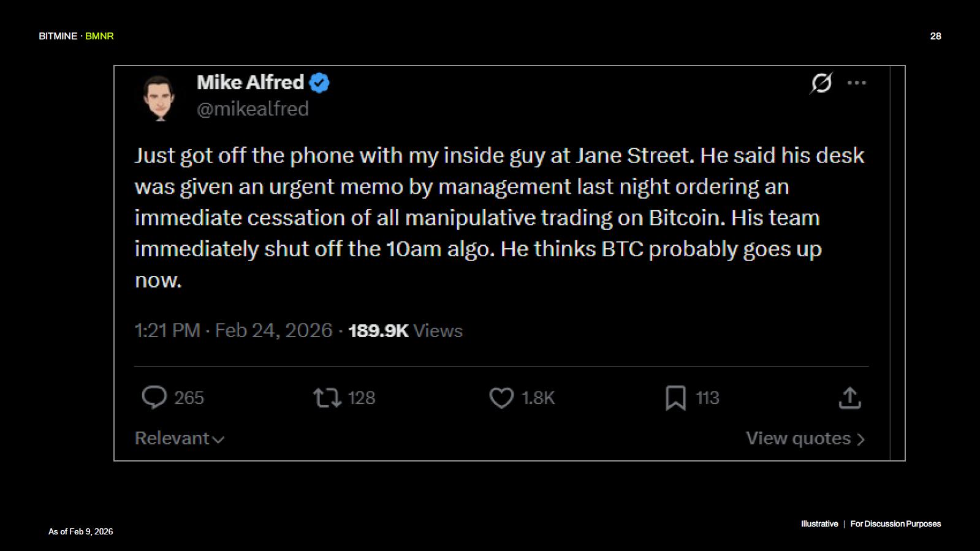Open the three-dot more options menu
Image resolution: width=980 pixels, height=551 pixels.
coord(856,83)
